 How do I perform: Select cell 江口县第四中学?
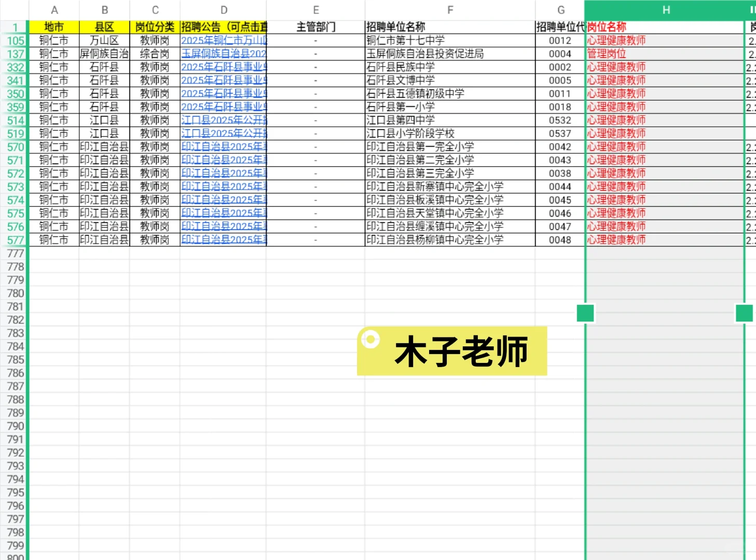point(450,120)
